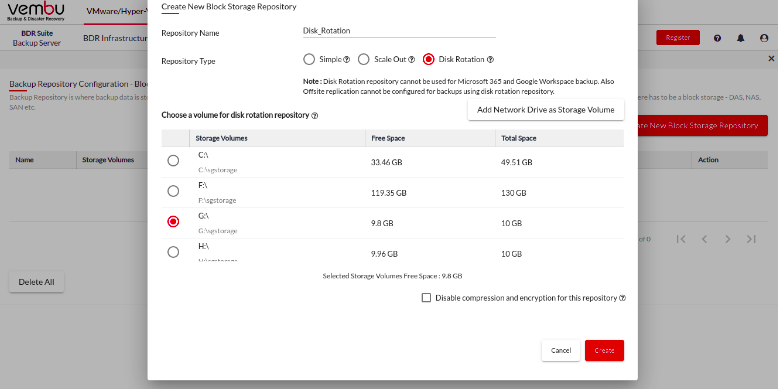Viewport: 778px width, 389px height.
Task: Click help icon beside disable compression option
Action: coord(623,298)
